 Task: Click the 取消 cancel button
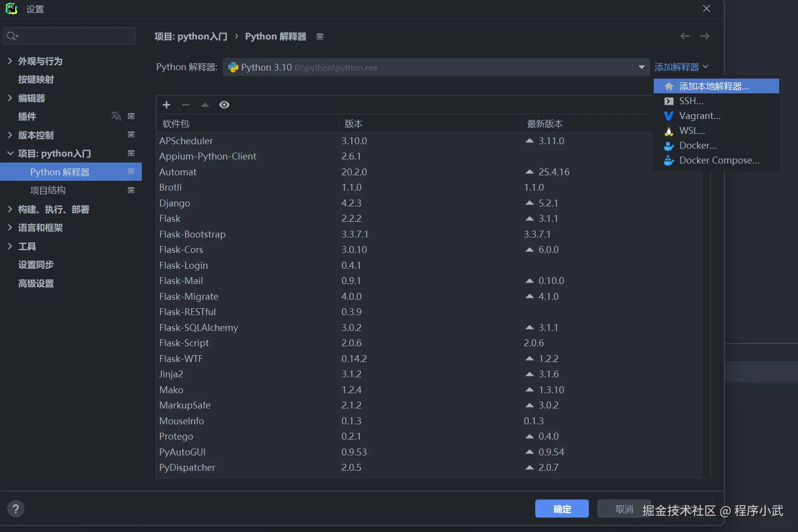(624, 509)
